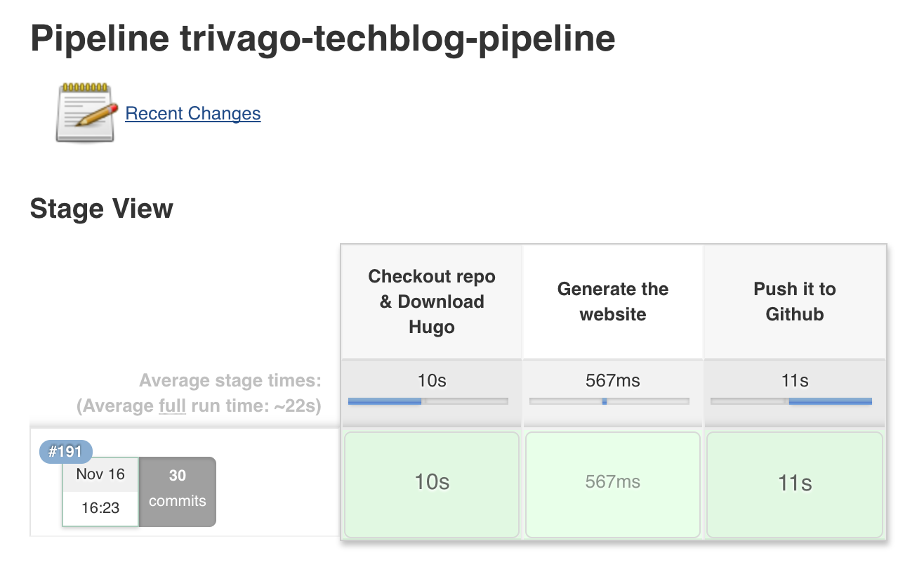Viewport: 924px width, 572px height.
Task: Select the green 11s Push stage cell
Action: click(794, 483)
